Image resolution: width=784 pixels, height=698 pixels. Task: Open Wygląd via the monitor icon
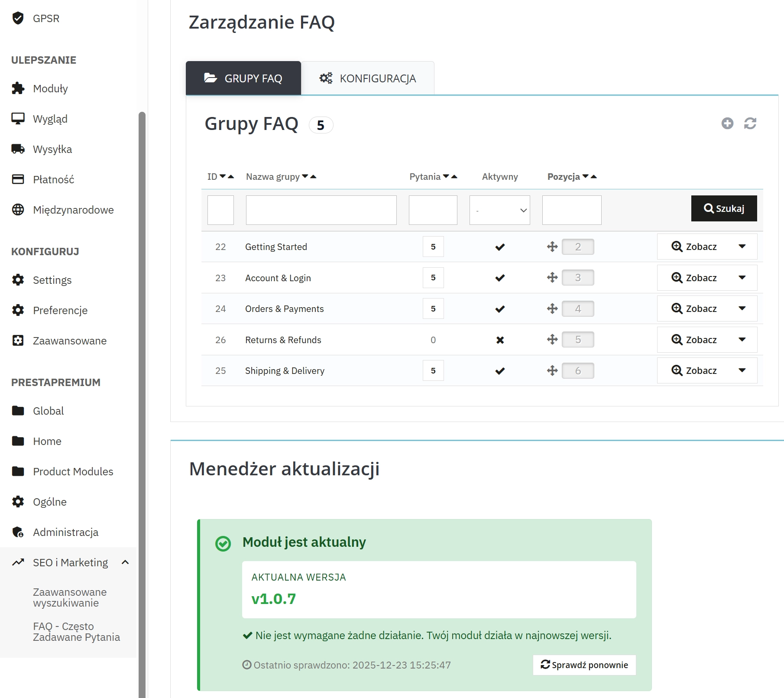[18, 118]
